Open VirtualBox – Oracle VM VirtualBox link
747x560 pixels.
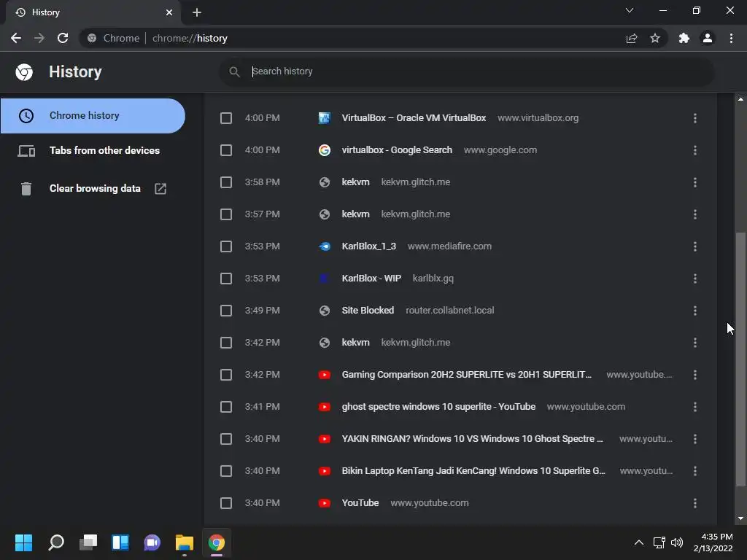(414, 117)
